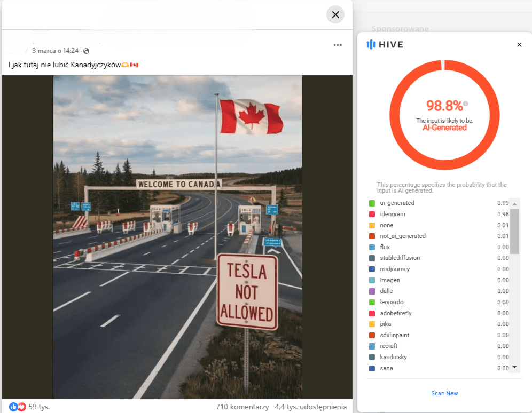Image resolution: width=532 pixels, height=413 pixels.
Task: Select the adobefirefly label
Action: click(x=396, y=313)
